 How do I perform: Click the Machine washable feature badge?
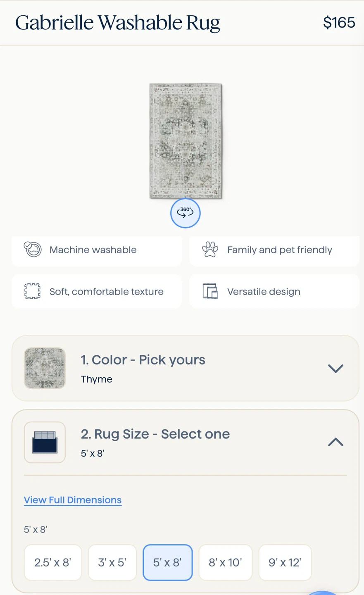(97, 250)
